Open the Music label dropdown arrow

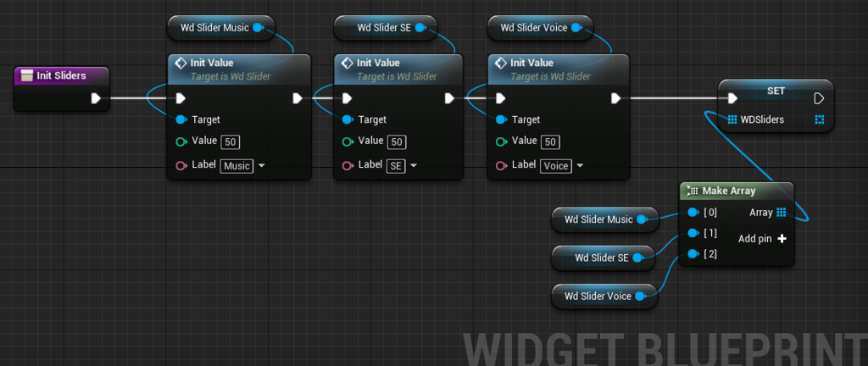pyautogui.click(x=261, y=165)
